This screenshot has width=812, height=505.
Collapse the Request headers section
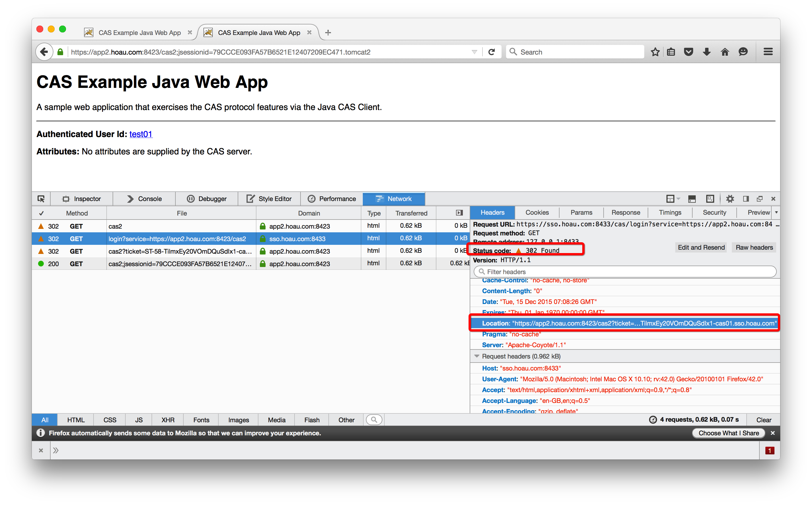pos(477,356)
